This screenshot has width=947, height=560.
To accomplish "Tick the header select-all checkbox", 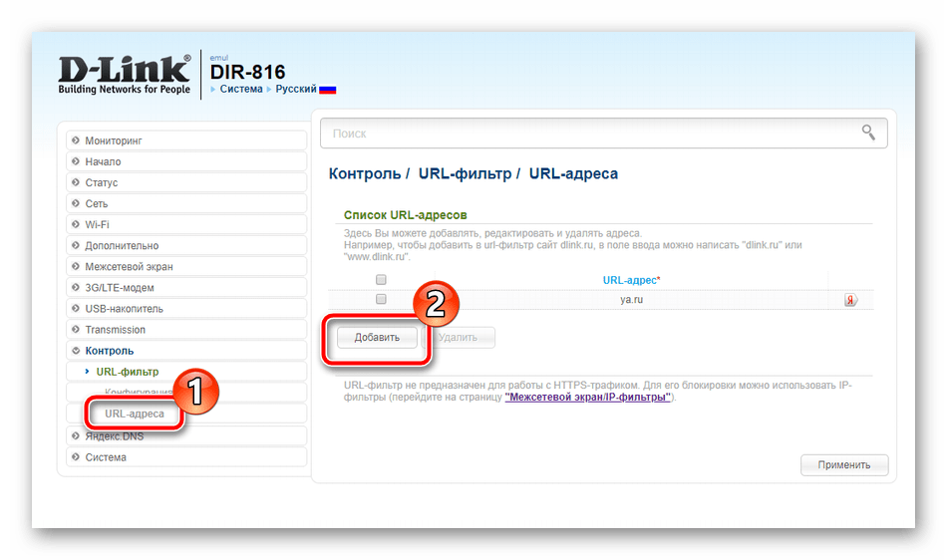I will pos(381,279).
